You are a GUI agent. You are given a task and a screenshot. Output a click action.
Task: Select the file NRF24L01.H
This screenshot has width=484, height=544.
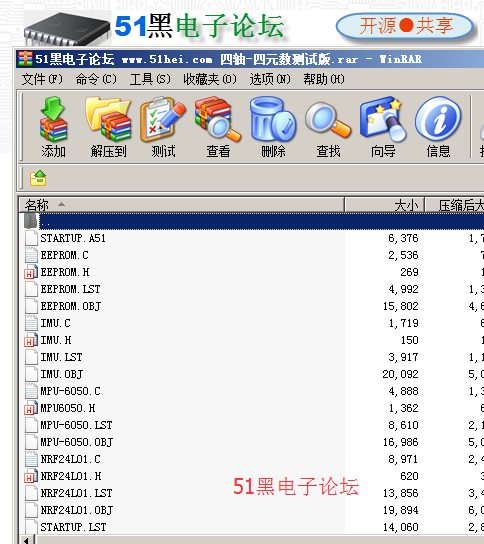(x=71, y=476)
